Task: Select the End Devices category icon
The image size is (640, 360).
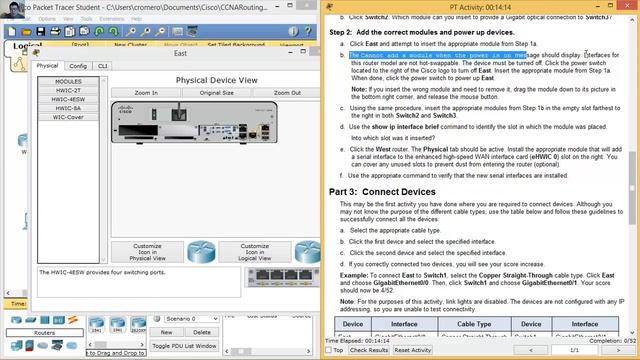Action: pyautogui.click(x=17, y=345)
